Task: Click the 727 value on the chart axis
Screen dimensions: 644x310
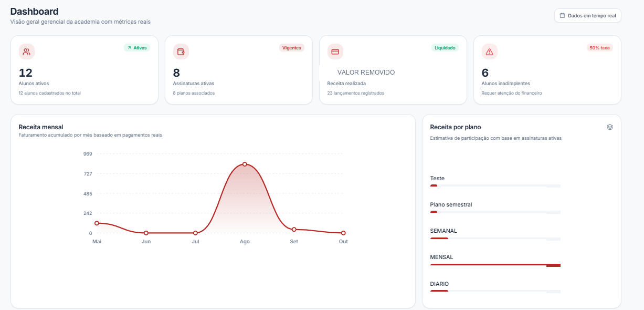Action: point(88,174)
